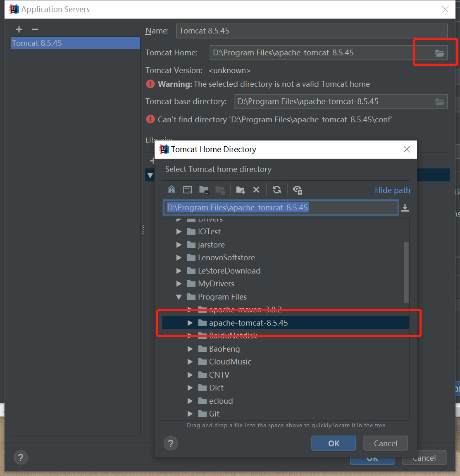The height and width of the screenshot is (476, 460).
Task: Expand the IOTest folder
Action: click(x=179, y=232)
